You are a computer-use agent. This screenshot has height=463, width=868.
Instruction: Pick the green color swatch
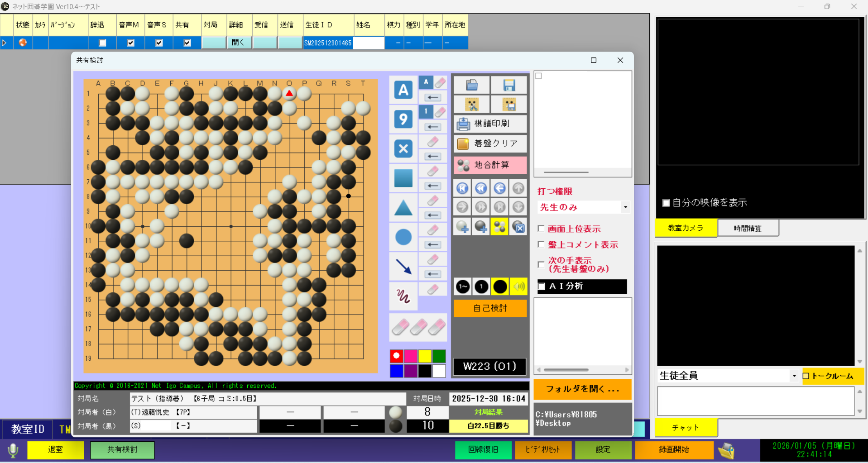(439, 356)
